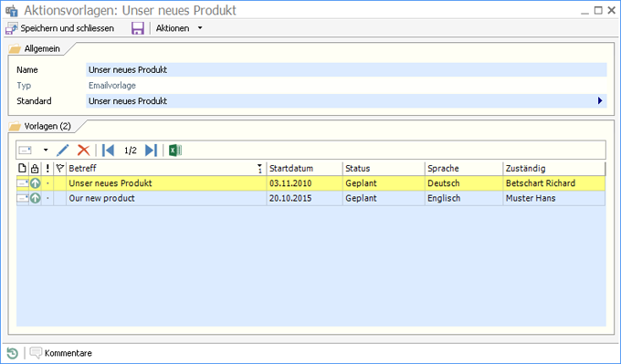Go to first record arrow icon
Screen dimensions: 621x364
pyautogui.click(x=108, y=151)
